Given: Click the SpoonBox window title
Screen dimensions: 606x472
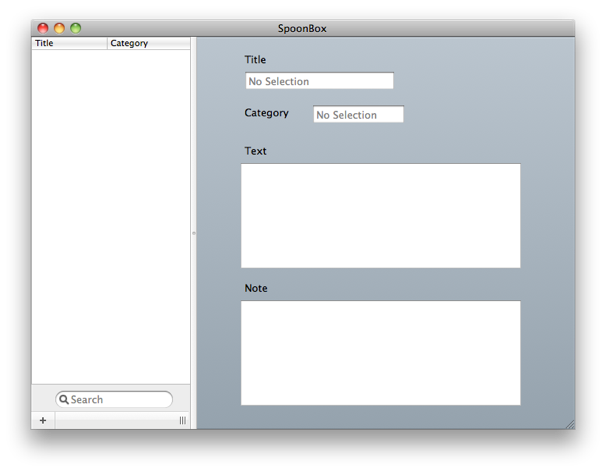Looking at the screenshot, I should coord(302,29).
